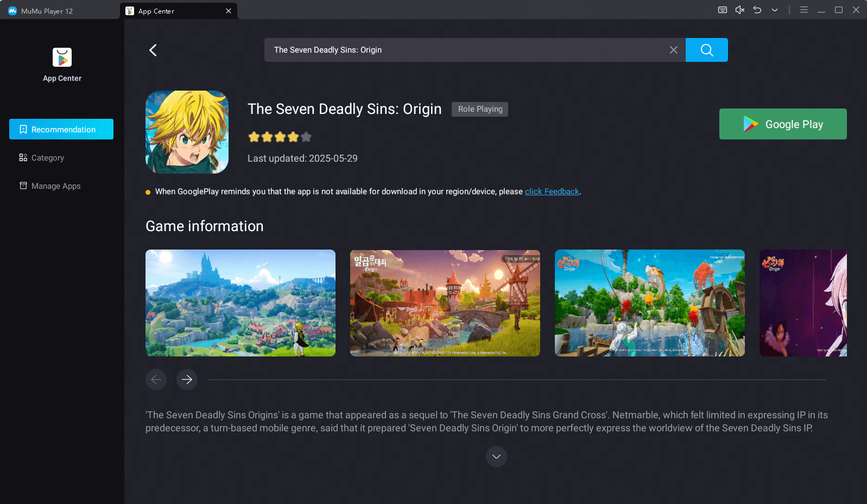Open the App Center logo icon
The width and height of the screenshot is (867, 504).
pyautogui.click(x=62, y=58)
